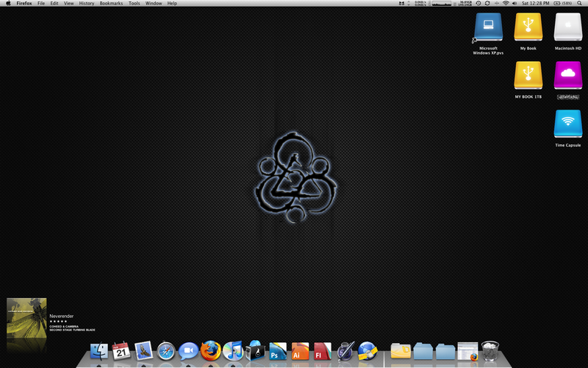Open the Firefox application menu
Image resolution: width=588 pixels, height=368 pixels.
[24, 3]
